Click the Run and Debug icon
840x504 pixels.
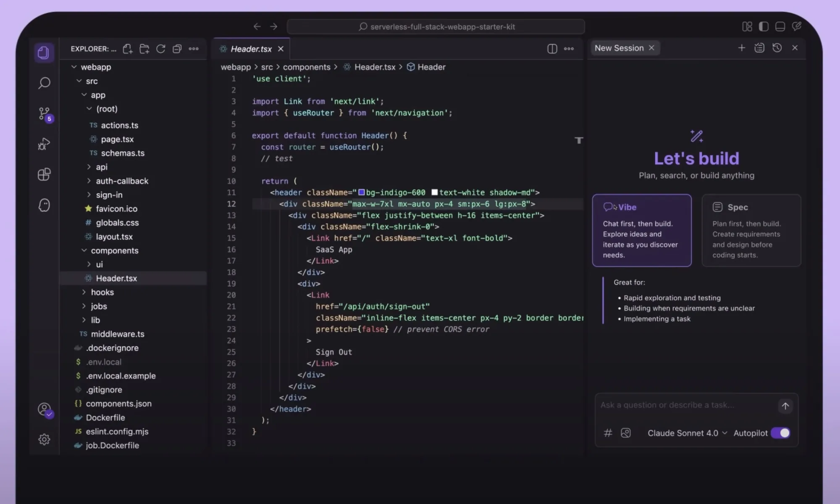pyautogui.click(x=44, y=144)
